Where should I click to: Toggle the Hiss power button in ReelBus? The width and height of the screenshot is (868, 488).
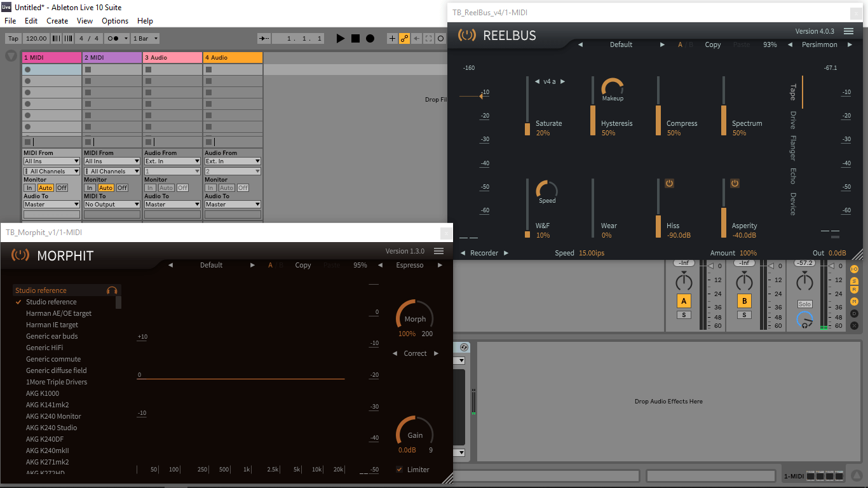(x=669, y=183)
